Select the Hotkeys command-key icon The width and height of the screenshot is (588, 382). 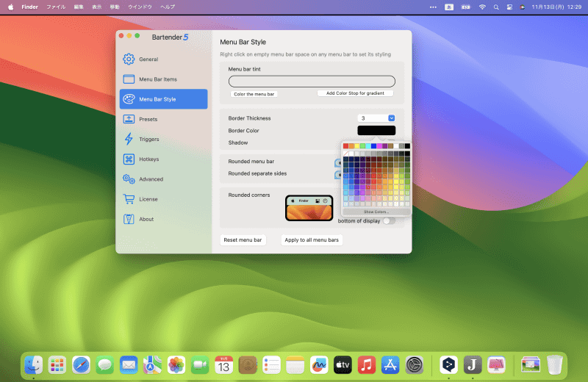129,159
